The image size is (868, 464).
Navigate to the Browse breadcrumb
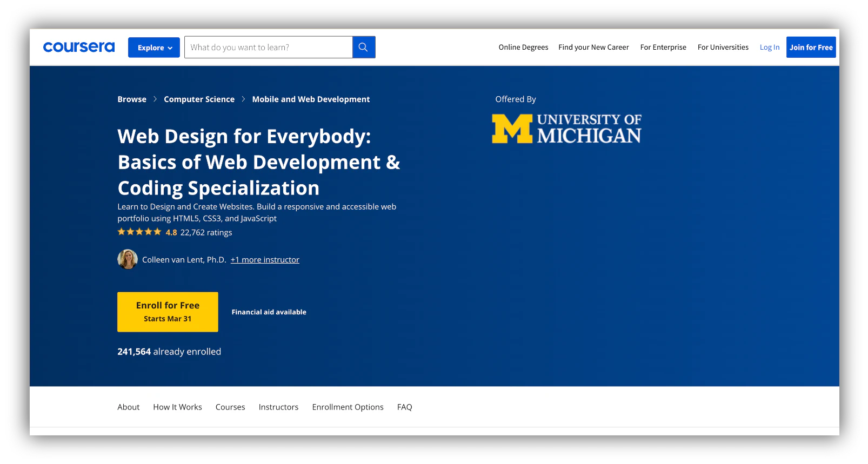132,99
